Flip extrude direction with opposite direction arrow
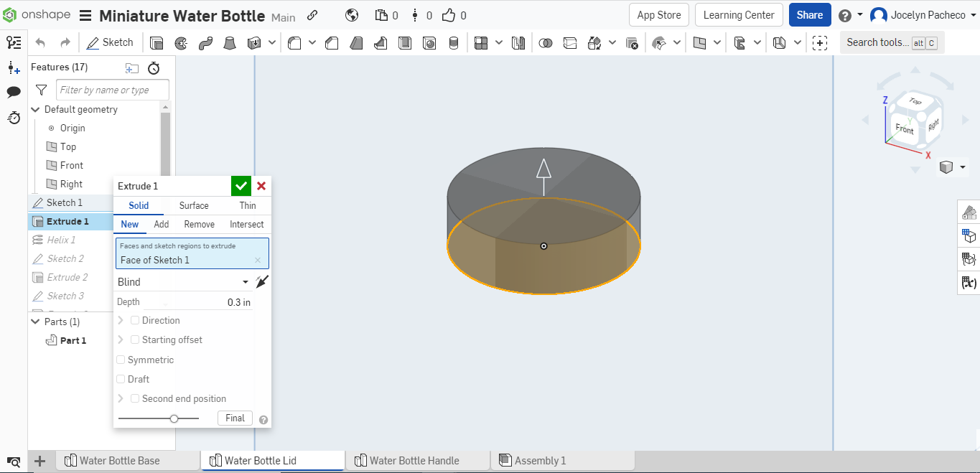 pyautogui.click(x=263, y=282)
